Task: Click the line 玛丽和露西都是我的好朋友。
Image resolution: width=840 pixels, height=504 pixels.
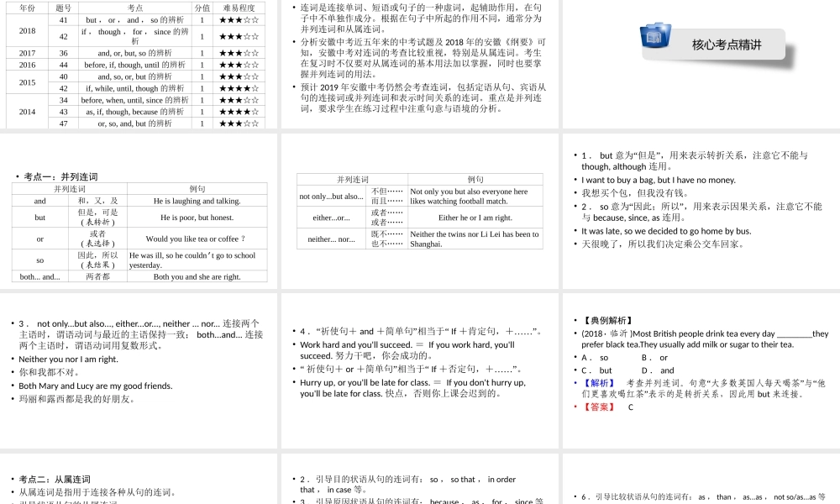Action: pyautogui.click(x=76, y=399)
